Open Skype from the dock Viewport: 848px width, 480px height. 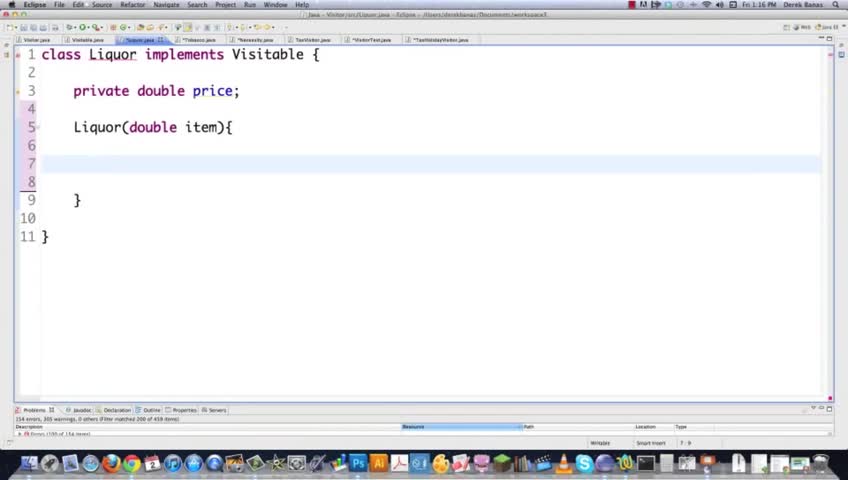584,463
